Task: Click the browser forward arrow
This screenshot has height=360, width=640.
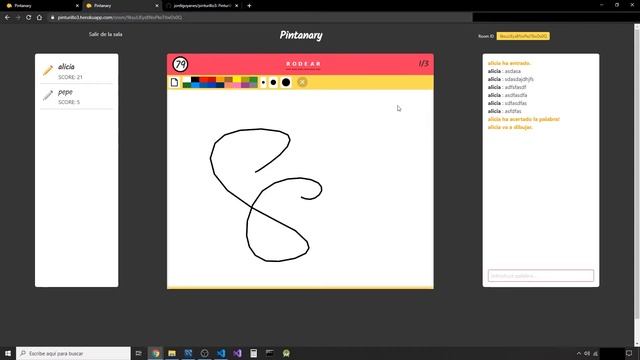Action: coord(18,18)
